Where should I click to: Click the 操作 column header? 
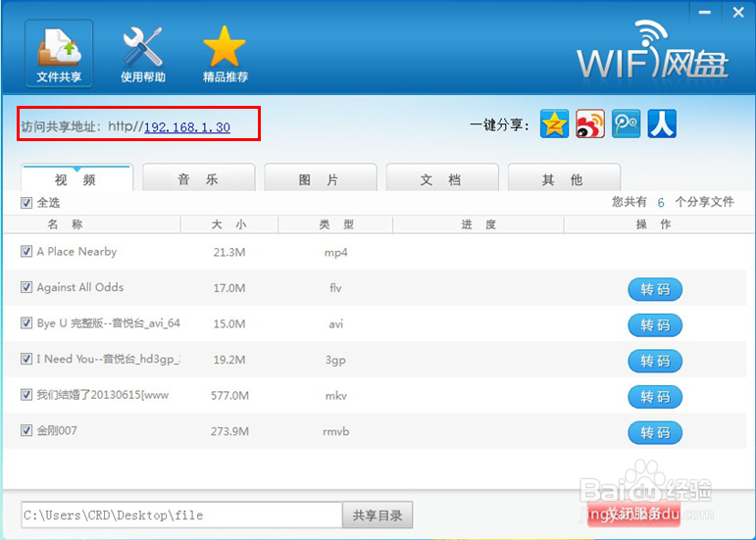click(x=653, y=224)
